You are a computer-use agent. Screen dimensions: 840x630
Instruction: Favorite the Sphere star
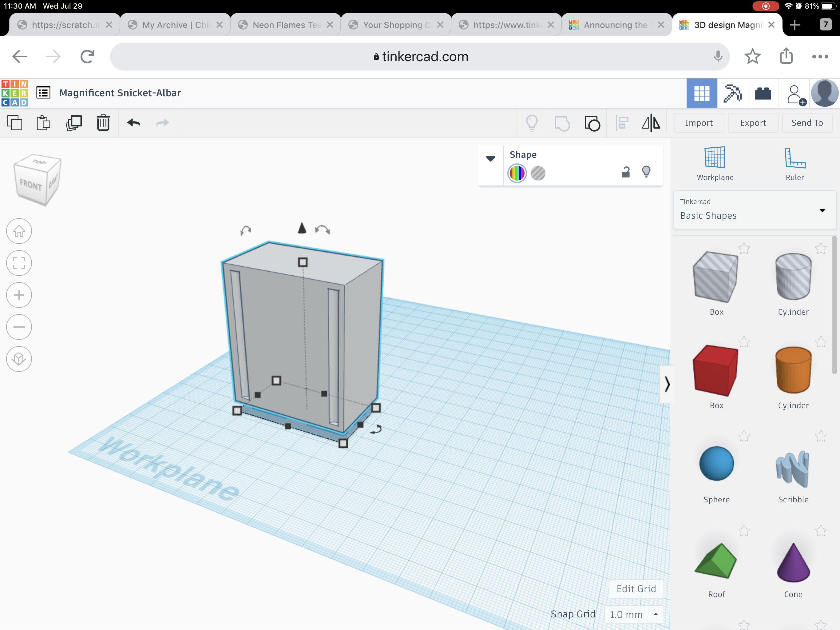pos(744,436)
